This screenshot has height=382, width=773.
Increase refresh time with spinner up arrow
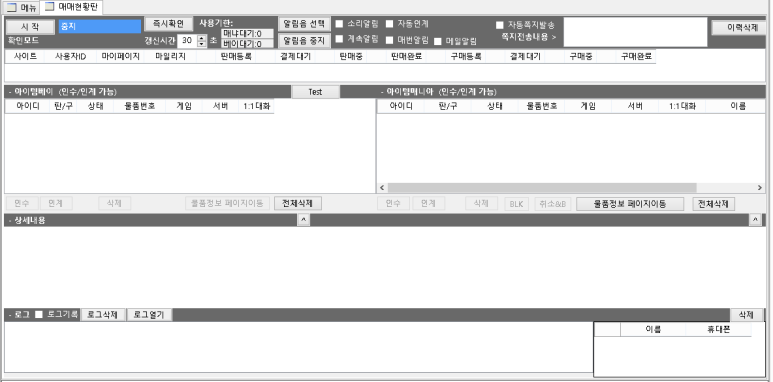tap(201, 37)
